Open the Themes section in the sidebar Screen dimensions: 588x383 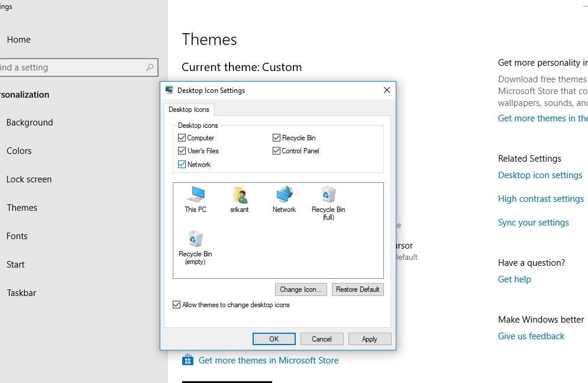(22, 207)
